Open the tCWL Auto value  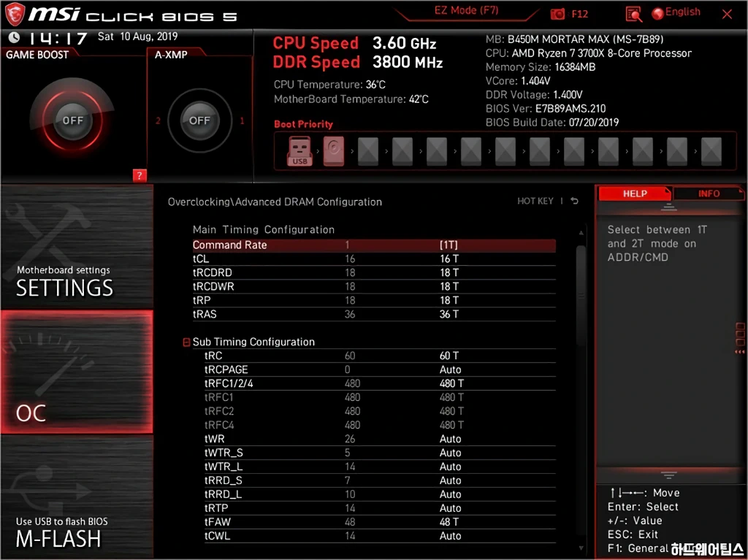click(x=450, y=536)
